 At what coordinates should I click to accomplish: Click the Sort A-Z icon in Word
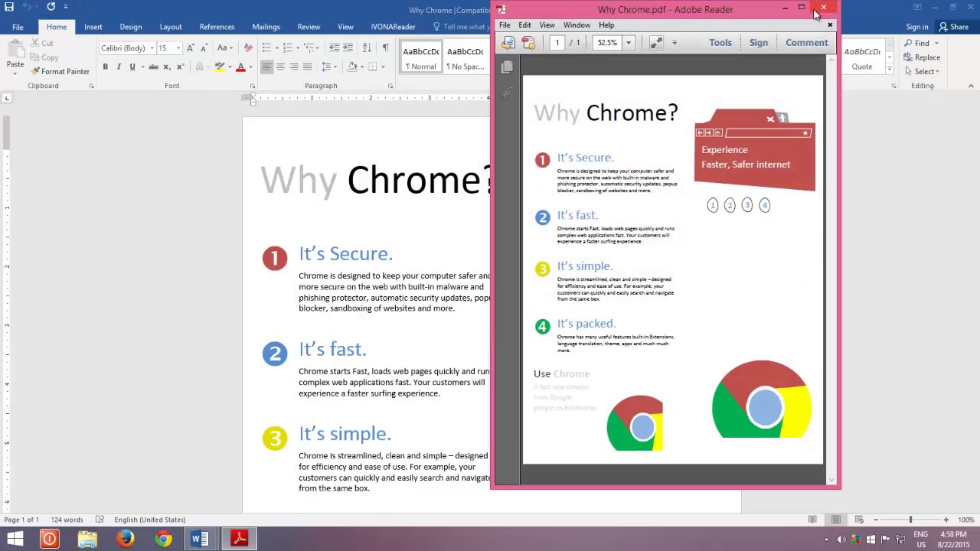click(367, 48)
